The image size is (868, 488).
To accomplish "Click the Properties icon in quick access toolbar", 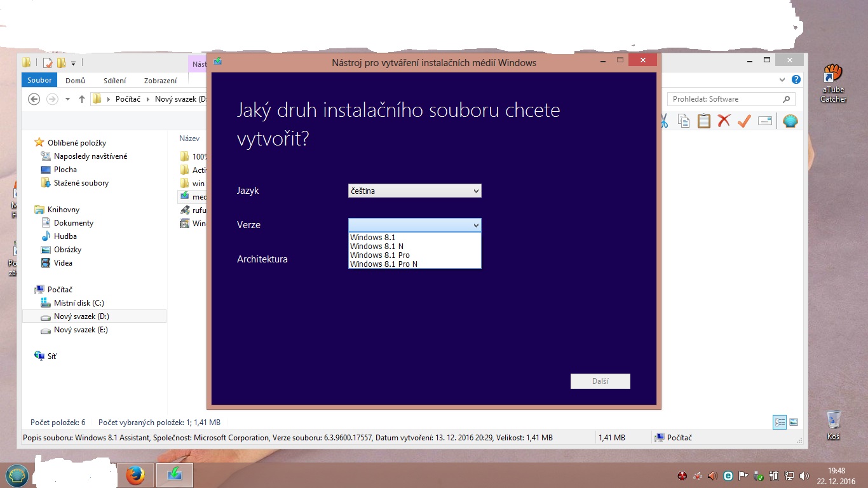I will point(48,62).
